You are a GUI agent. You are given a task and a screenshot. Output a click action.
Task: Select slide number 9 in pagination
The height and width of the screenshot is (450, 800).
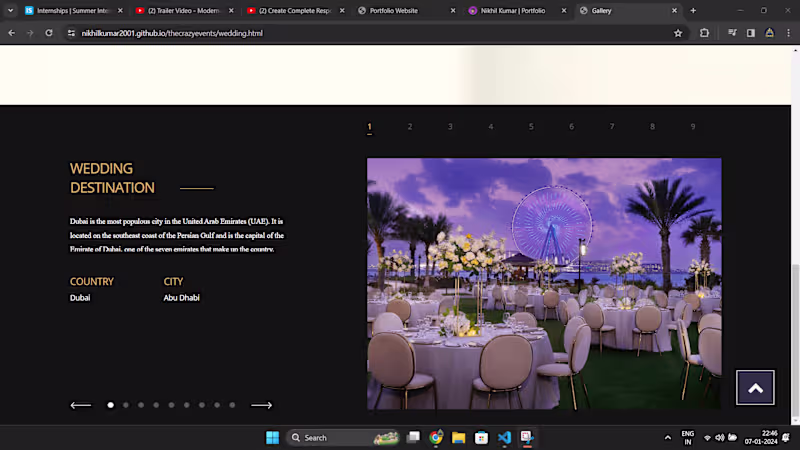click(x=693, y=127)
